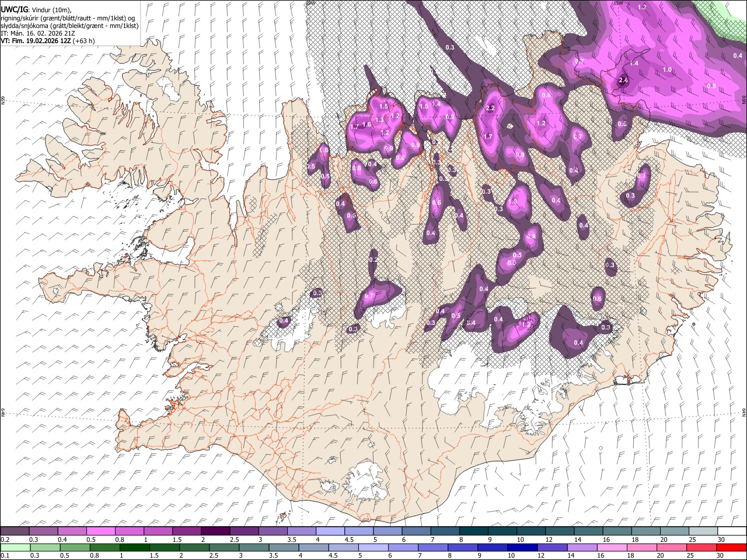Select the 'IT: Mán. 16. 02. 2026 21Z' line
The image size is (747, 560).
[x=37, y=33]
